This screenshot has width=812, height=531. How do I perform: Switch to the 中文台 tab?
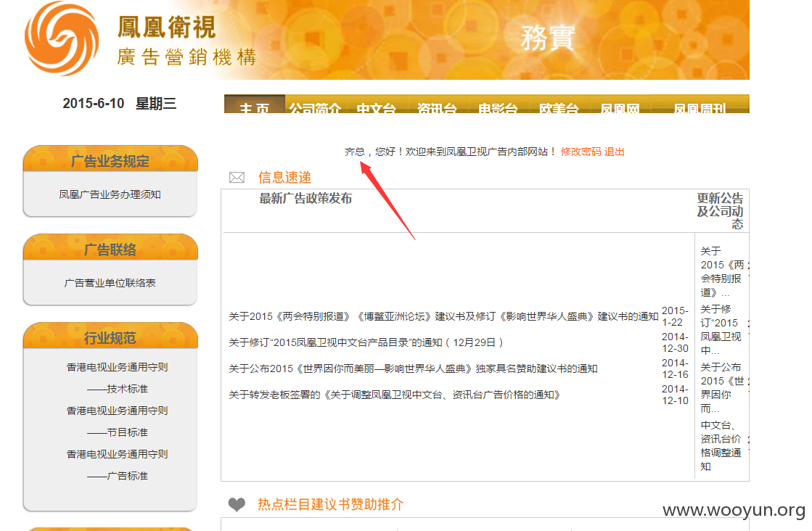tap(376, 104)
